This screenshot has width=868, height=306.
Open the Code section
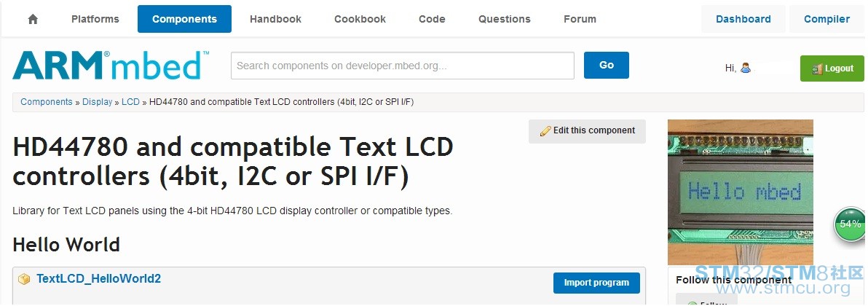[432, 19]
